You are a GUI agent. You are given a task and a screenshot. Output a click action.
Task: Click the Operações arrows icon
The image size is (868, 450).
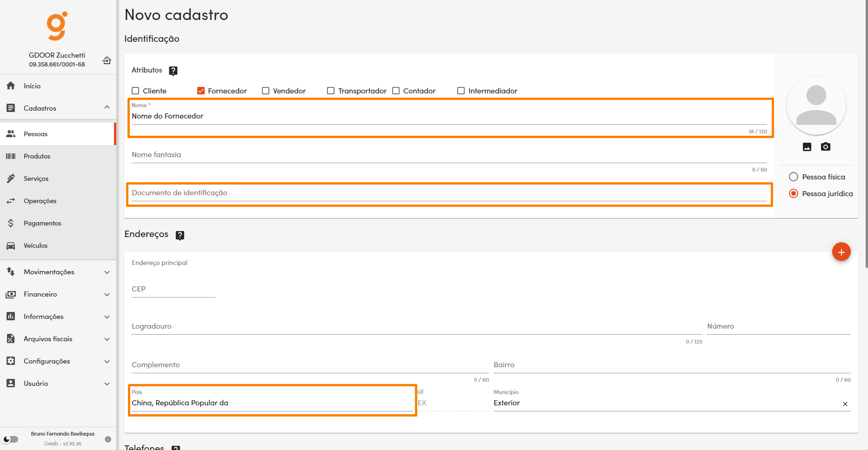[x=11, y=201]
